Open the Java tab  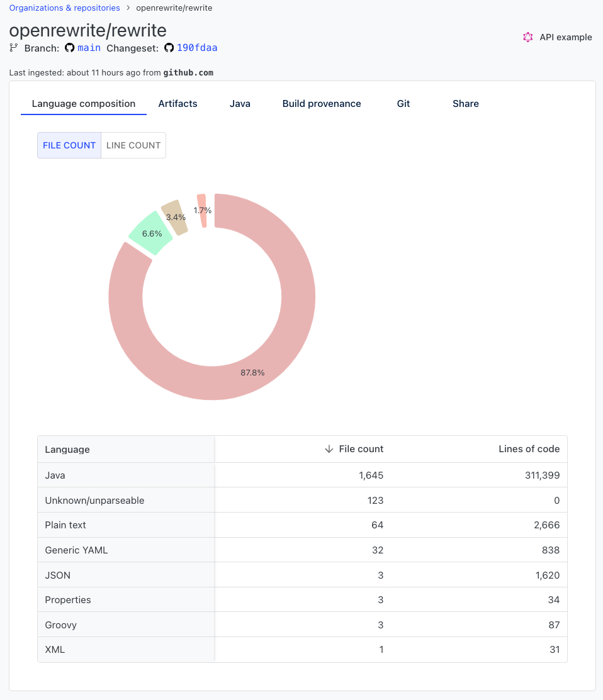(240, 104)
